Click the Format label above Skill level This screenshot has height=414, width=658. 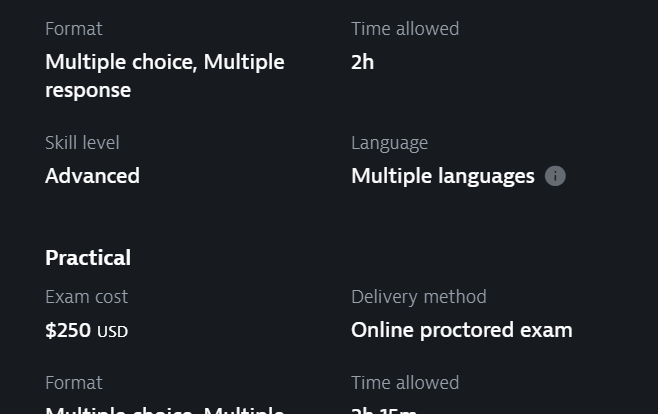point(74,29)
